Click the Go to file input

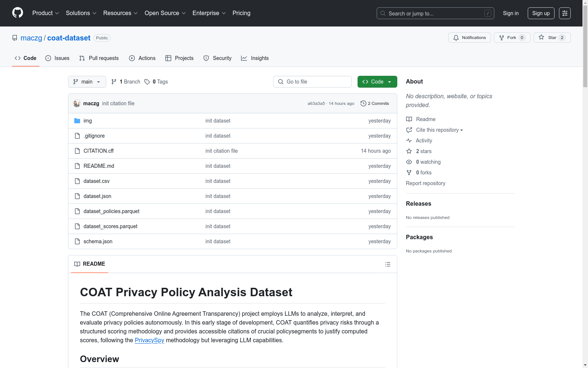coord(312,82)
